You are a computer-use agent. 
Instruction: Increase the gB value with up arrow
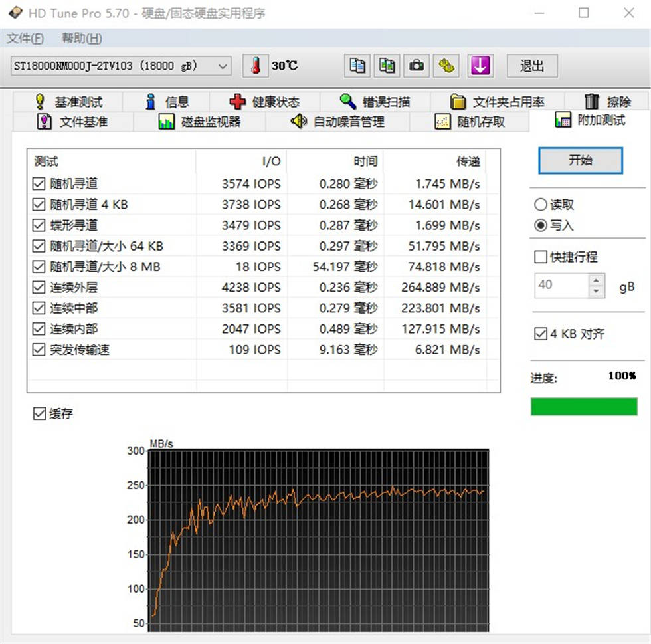tap(597, 280)
